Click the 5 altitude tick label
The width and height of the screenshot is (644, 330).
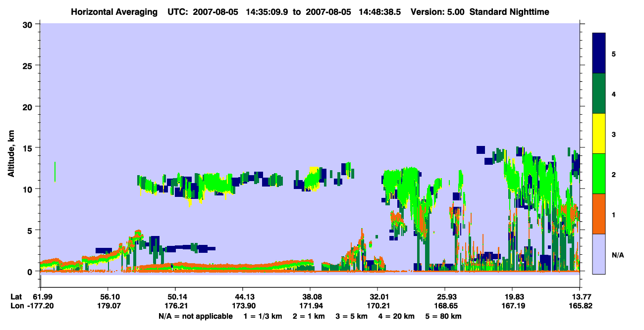coord(31,230)
